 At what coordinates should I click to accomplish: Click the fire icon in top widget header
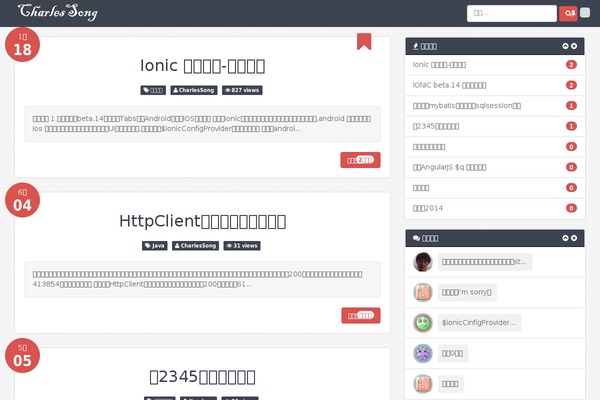[416, 46]
